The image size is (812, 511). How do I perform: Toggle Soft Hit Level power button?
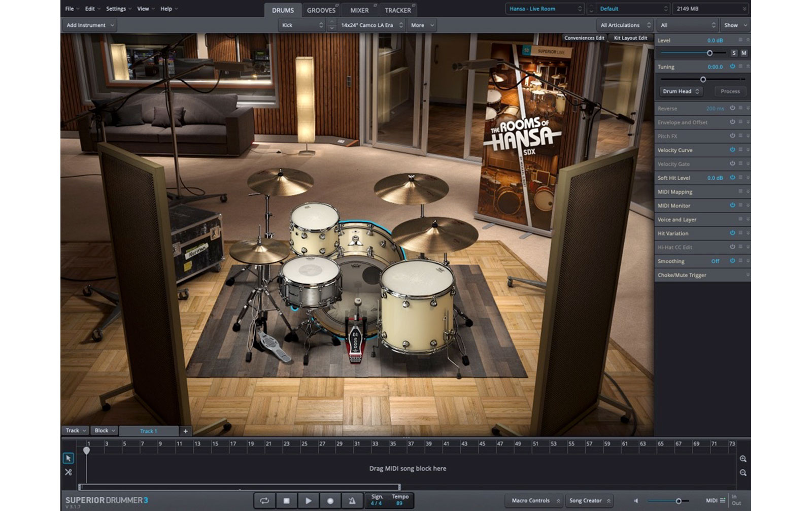732,178
